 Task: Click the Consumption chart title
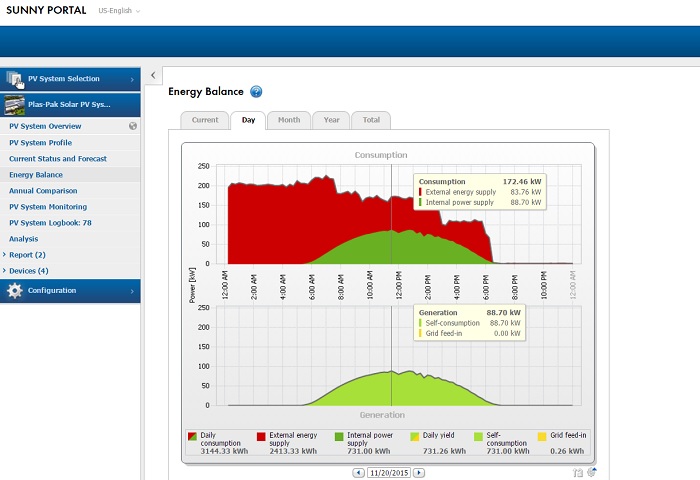coord(381,155)
